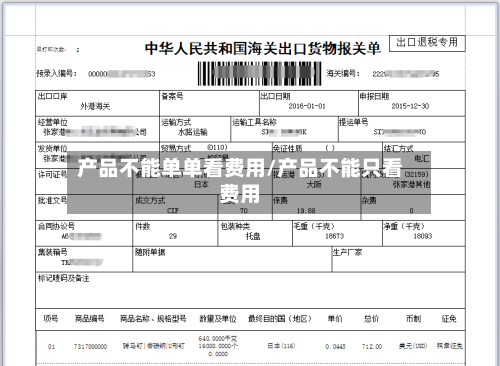This screenshot has width=500, height=366.
Task: Select the value 张家港其他
Action: click(x=411, y=184)
